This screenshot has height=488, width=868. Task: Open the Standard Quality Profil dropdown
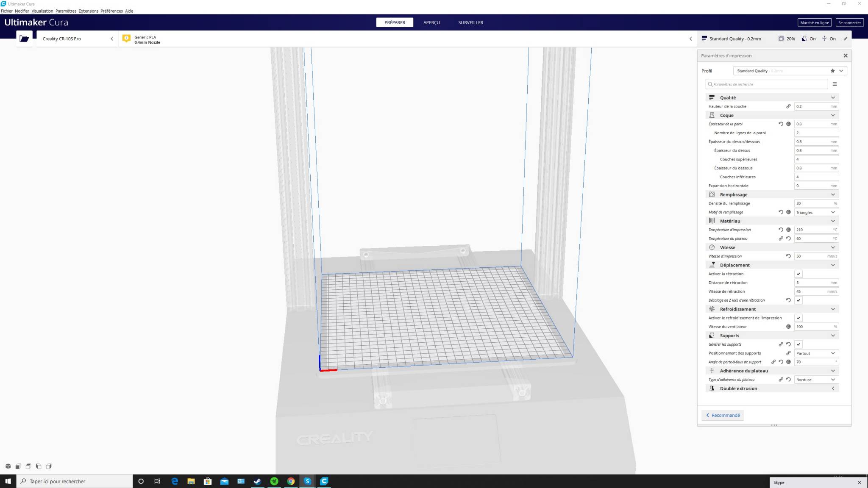[790, 71]
